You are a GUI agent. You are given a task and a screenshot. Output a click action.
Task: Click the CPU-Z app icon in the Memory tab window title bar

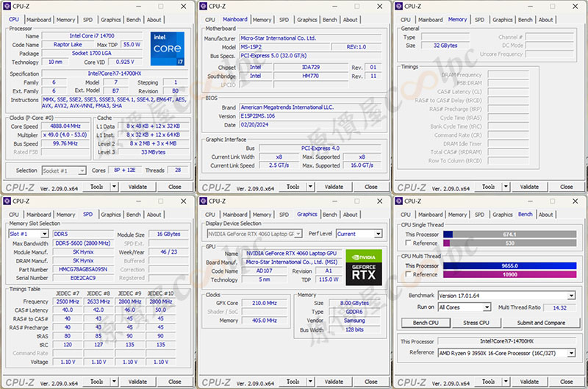pos(398,6)
